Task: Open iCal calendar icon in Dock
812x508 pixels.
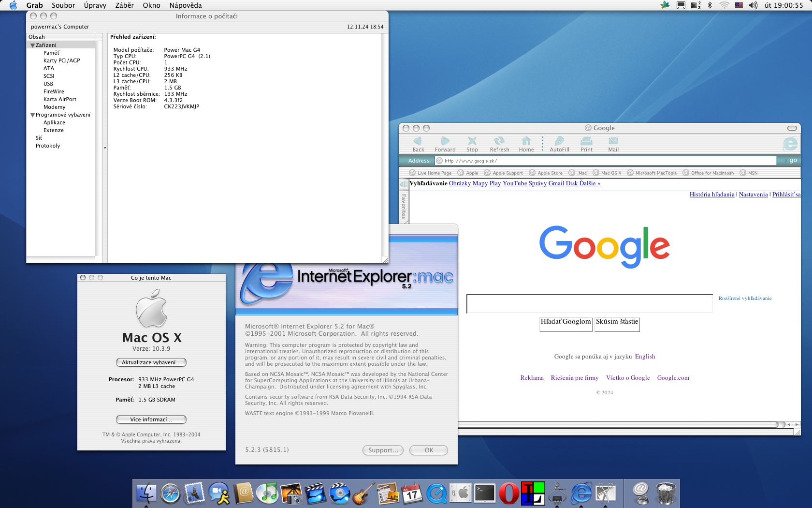Action: [412, 493]
